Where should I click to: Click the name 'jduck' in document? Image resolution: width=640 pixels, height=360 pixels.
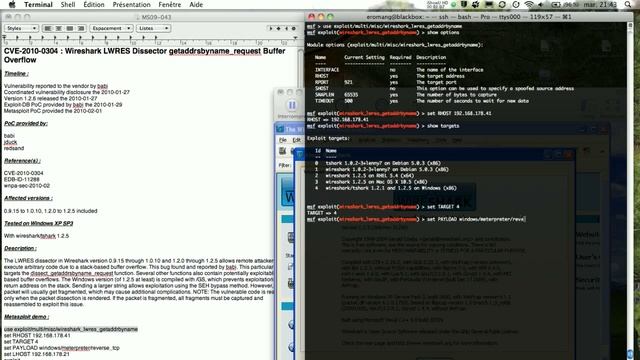11,142
